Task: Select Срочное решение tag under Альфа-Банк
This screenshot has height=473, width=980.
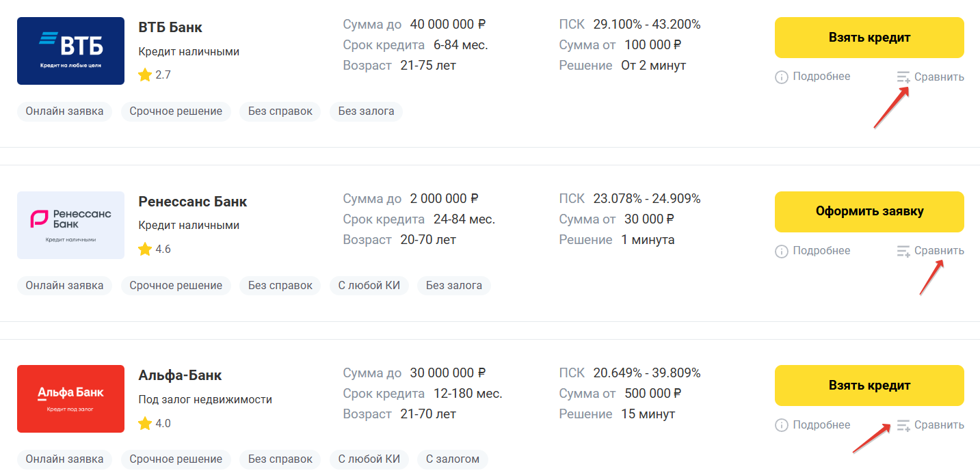Action: (x=176, y=459)
